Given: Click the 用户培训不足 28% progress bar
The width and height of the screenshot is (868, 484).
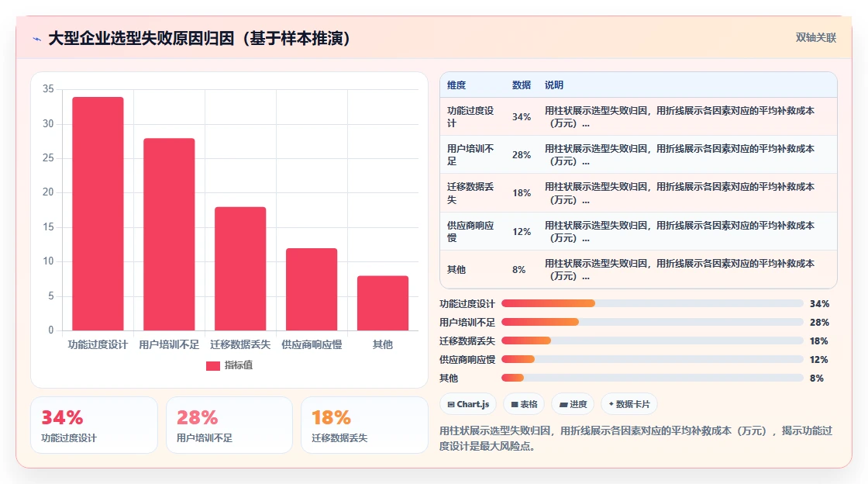Looking at the screenshot, I should click(x=652, y=323).
